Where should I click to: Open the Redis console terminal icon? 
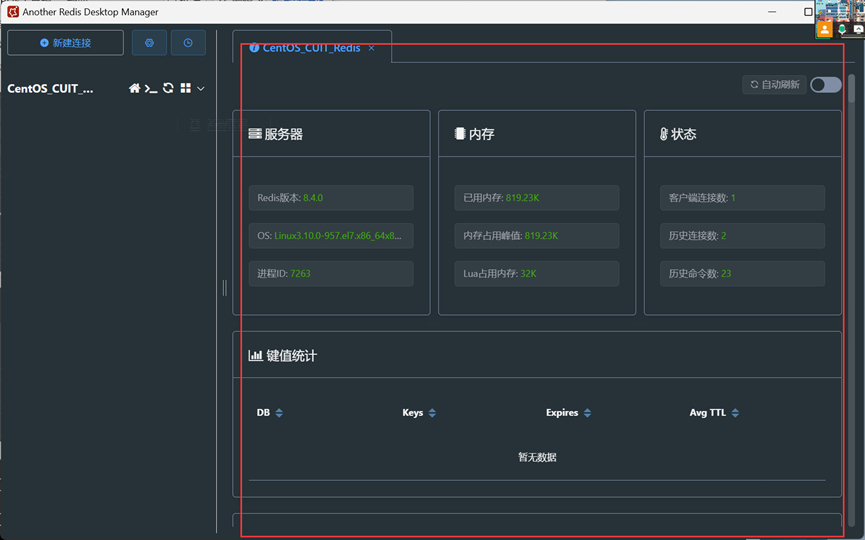[x=151, y=88]
